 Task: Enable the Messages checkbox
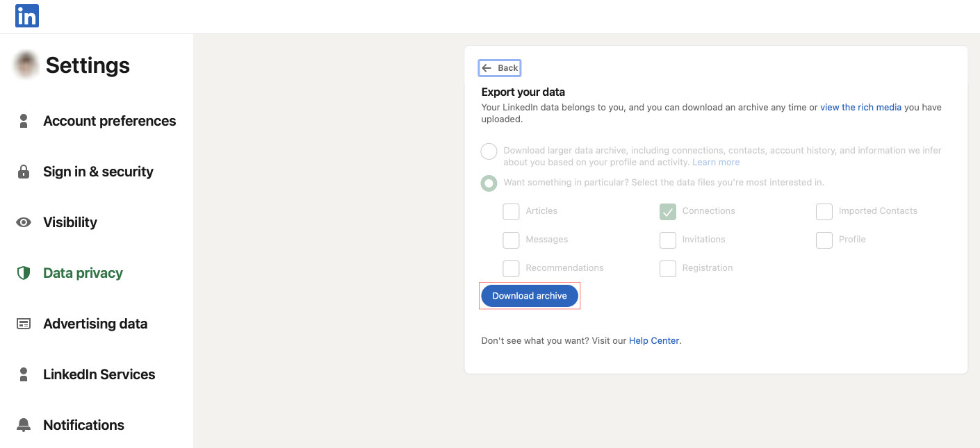(511, 240)
